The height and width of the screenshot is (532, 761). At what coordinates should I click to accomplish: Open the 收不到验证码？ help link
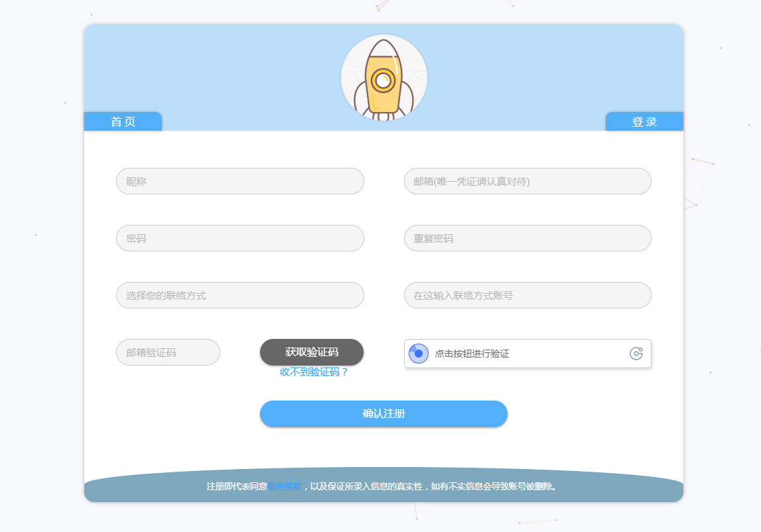[314, 372]
